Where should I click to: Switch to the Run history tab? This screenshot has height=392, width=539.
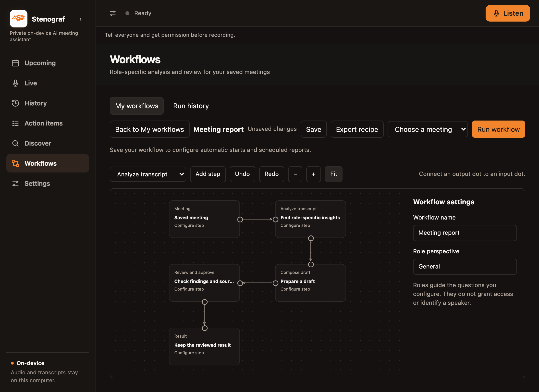pyautogui.click(x=191, y=106)
